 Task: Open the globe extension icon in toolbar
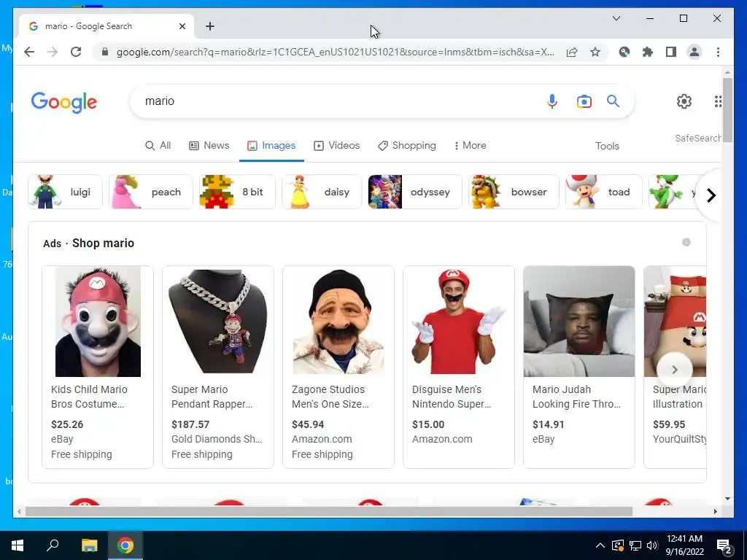624,52
